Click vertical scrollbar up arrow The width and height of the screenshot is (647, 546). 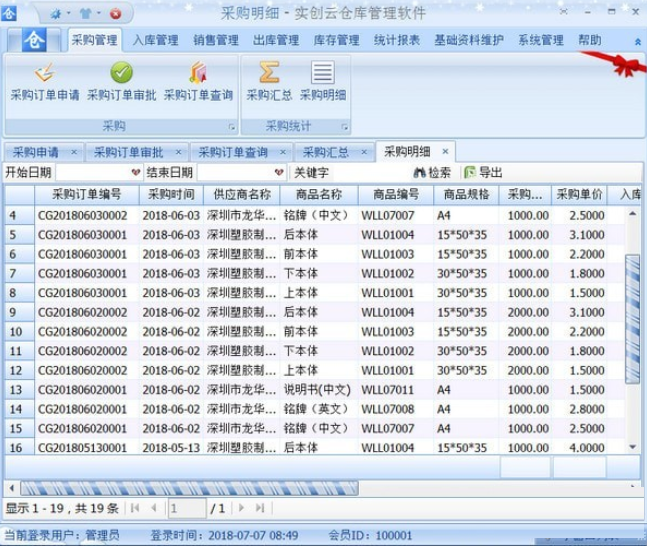[633, 214]
